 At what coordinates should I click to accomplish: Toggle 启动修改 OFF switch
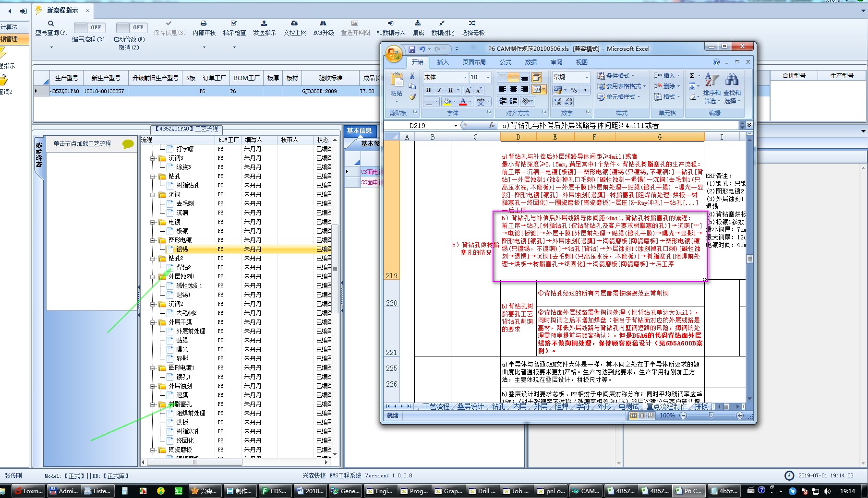click(132, 28)
